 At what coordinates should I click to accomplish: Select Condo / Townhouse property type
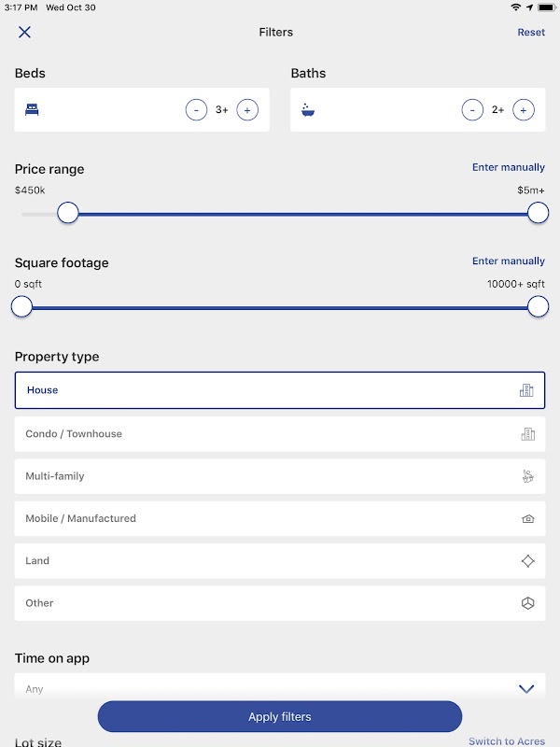click(280, 434)
